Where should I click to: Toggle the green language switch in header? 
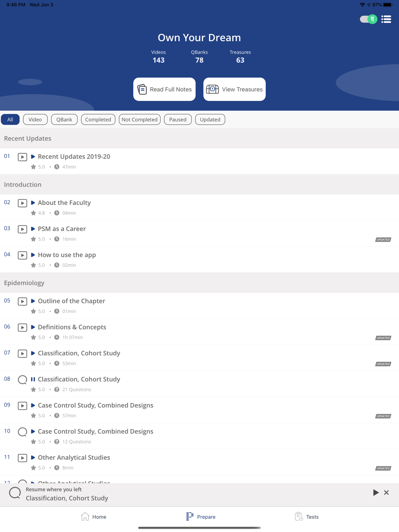pos(368,19)
